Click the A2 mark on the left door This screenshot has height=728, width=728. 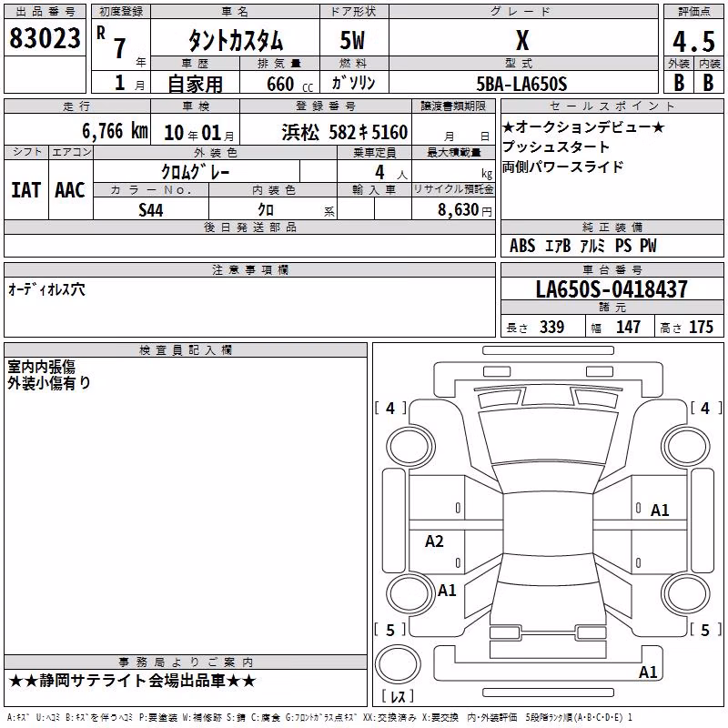[x=434, y=541]
